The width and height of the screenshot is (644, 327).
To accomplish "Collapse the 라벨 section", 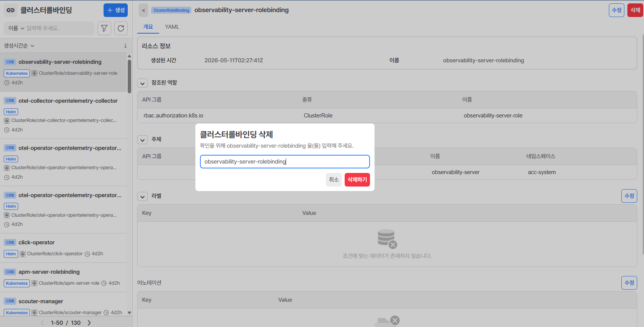I will (x=142, y=197).
